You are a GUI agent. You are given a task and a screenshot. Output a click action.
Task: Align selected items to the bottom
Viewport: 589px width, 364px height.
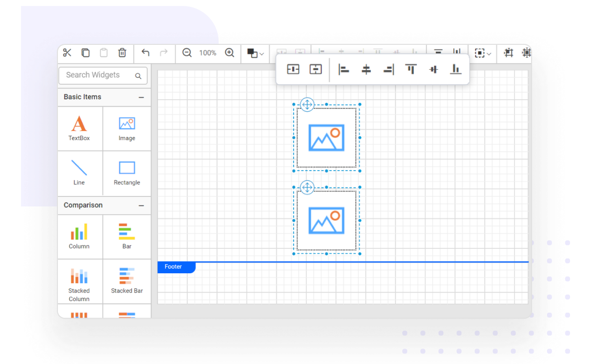click(x=456, y=69)
